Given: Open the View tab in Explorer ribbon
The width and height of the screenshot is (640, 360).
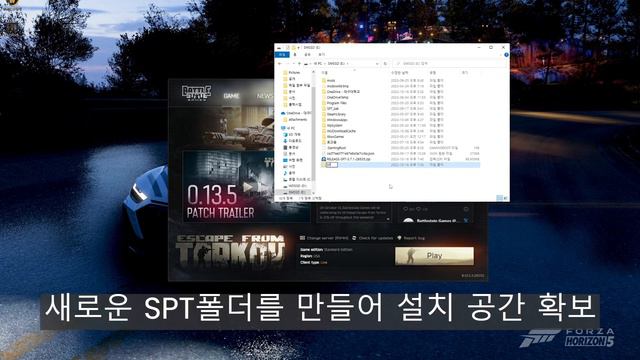Looking at the screenshot, I should click(322, 55).
